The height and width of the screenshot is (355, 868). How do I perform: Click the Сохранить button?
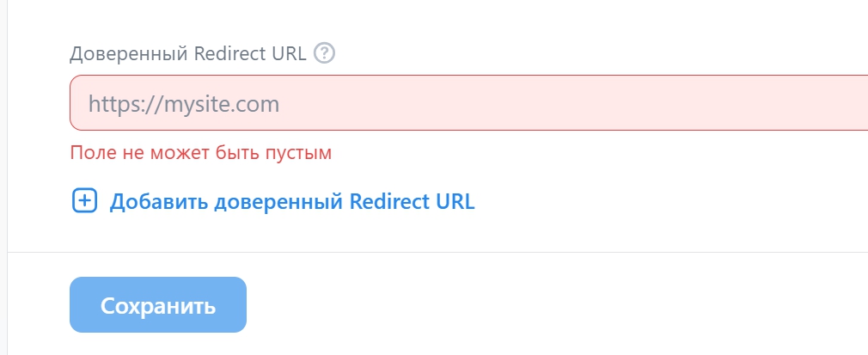point(157,305)
